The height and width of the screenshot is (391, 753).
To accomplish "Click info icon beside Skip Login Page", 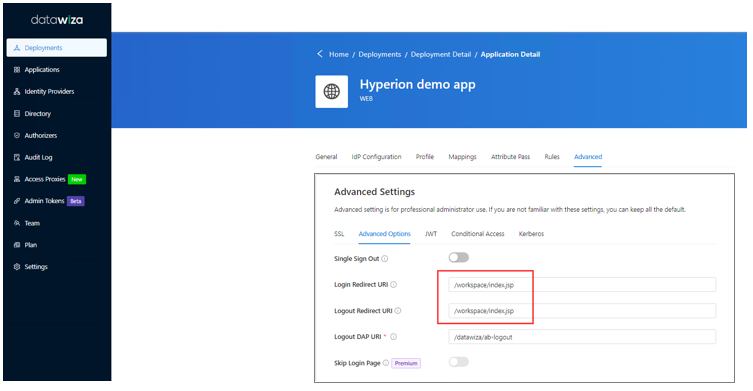I will tap(386, 363).
